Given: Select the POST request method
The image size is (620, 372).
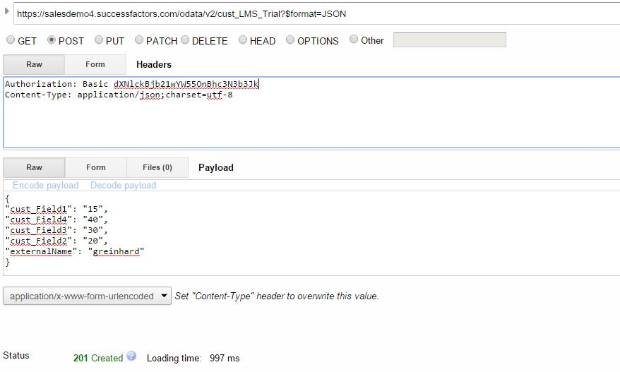Looking at the screenshot, I should tap(51, 40).
